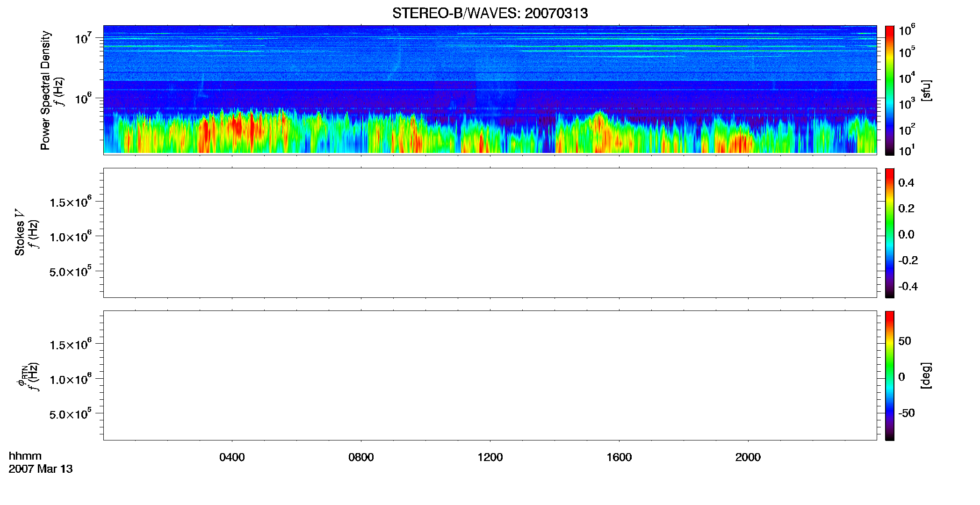The image size is (980, 505).
Task: Click the 0800 time tick label
Action: (x=361, y=457)
